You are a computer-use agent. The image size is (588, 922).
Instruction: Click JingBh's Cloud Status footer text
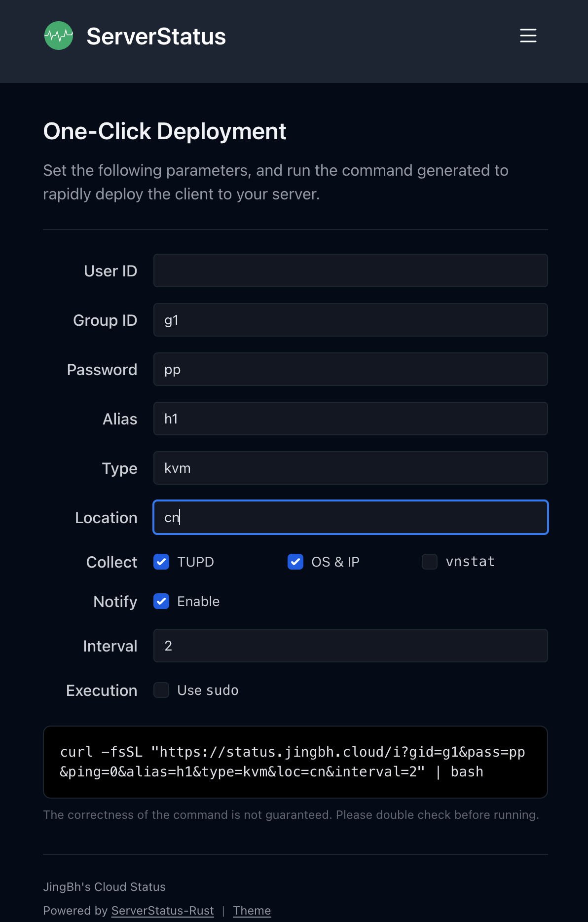[x=104, y=886]
